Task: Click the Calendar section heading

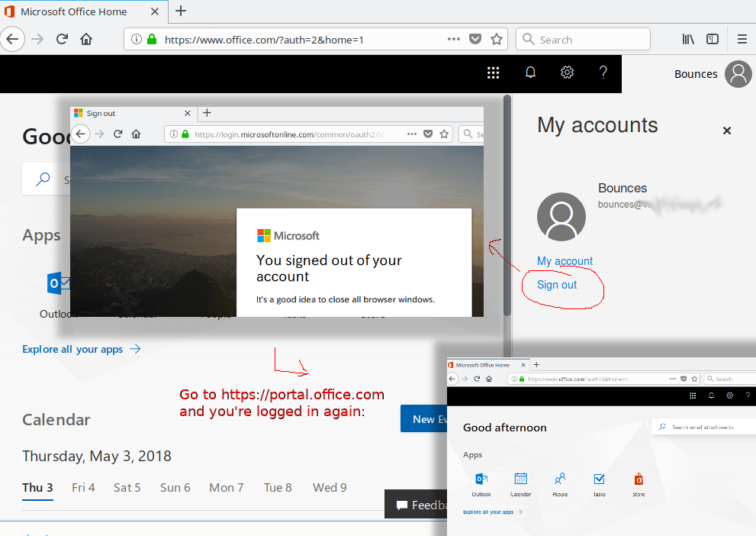Action: tap(56, 420)
